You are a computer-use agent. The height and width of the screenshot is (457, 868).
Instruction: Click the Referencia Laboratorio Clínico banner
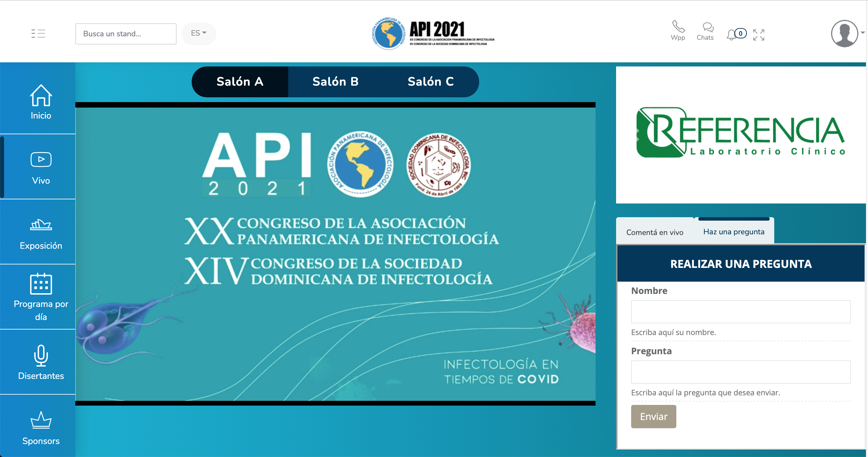tap(741, 135)
